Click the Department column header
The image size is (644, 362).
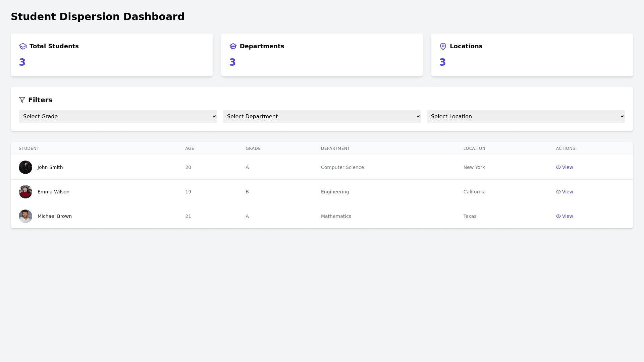tap(335, 148)
